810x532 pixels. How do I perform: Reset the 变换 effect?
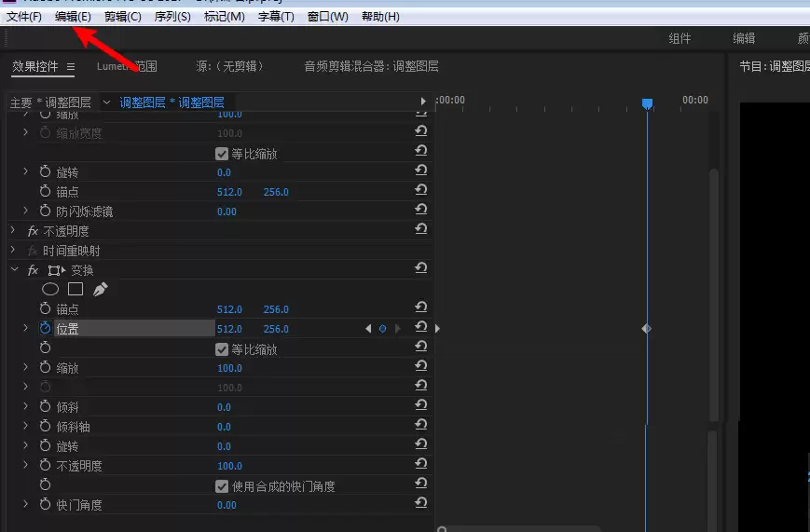coord(421,268)
